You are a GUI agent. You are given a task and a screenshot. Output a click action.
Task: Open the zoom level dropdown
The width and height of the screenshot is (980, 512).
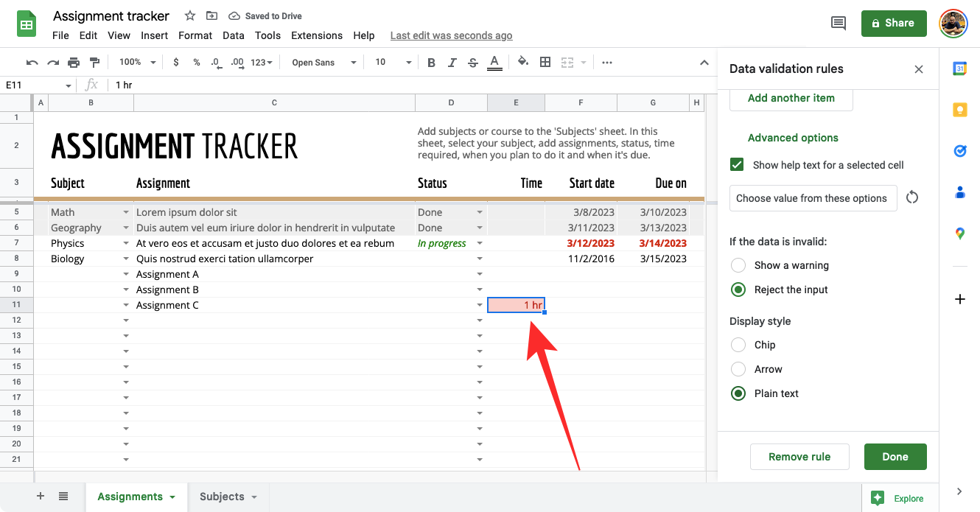(x=138, y=63)
